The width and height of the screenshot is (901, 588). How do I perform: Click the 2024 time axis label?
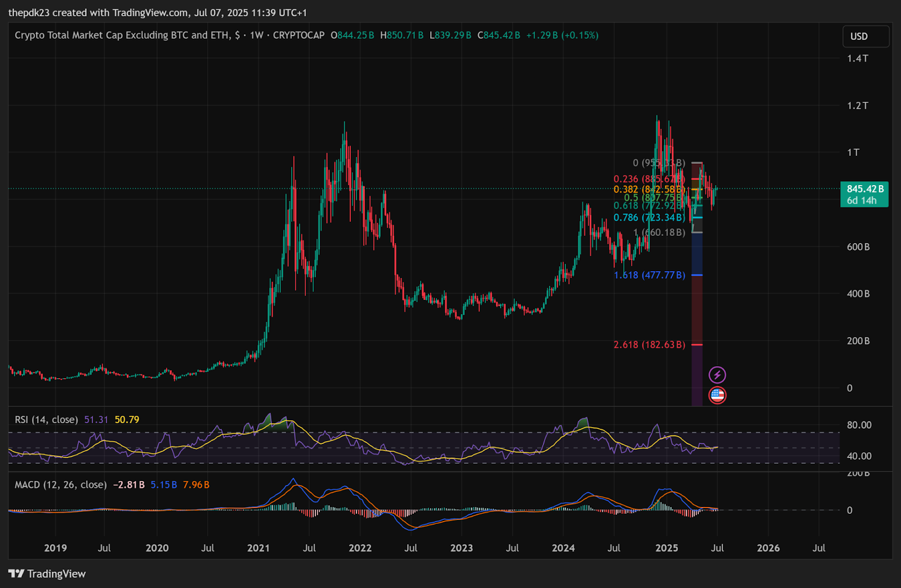click(x=563, y=548)
